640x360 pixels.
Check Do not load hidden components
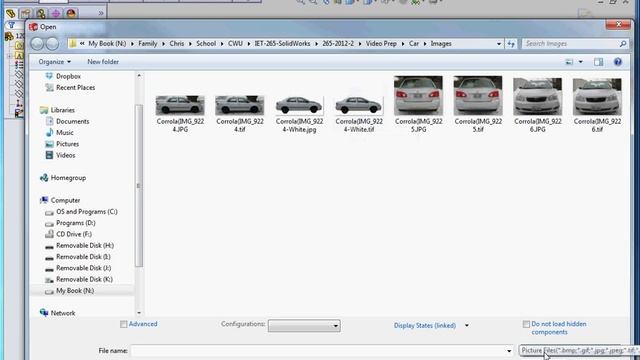[x=526, y=324]
